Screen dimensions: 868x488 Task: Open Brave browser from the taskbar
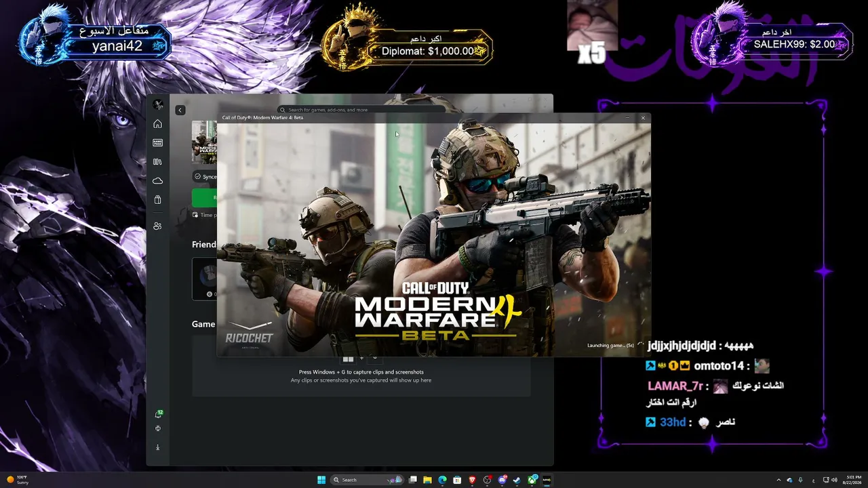tap(472, 480)
